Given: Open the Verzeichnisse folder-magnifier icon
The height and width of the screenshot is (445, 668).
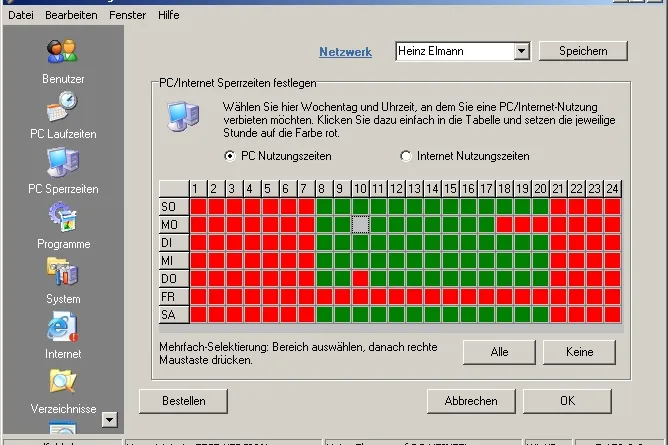Looking at the screenshot, I should tap(63, 381).
